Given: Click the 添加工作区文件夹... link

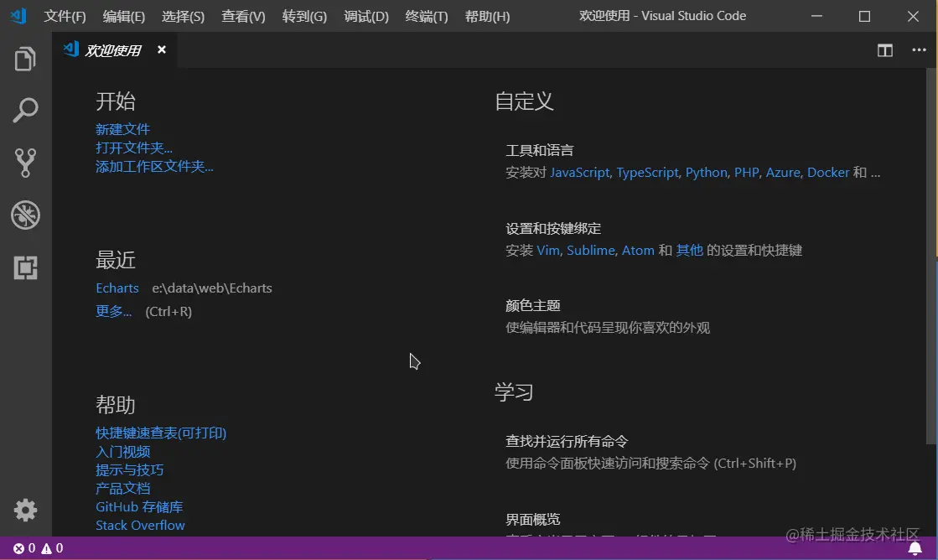Looking at the screenshot, I should [x=154, y=166].
